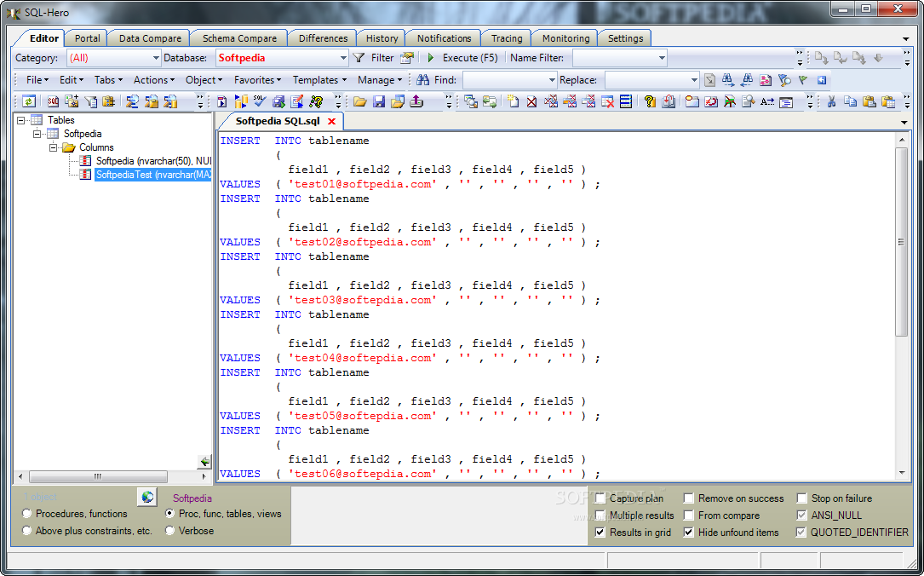The image size is (924, 576).
Task: Click the tree panel horizontal scrollbar thumb
Action: (98, 475)
